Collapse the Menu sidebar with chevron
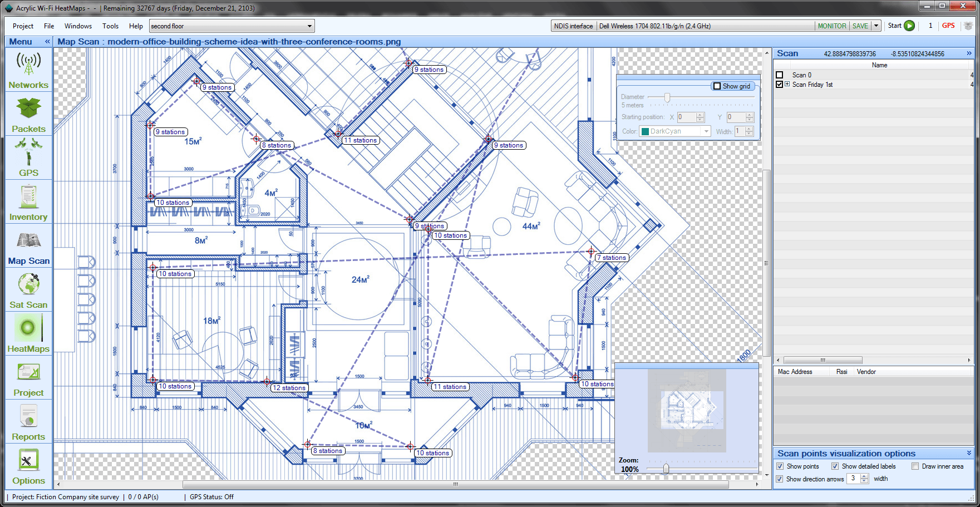 (47, 42)
